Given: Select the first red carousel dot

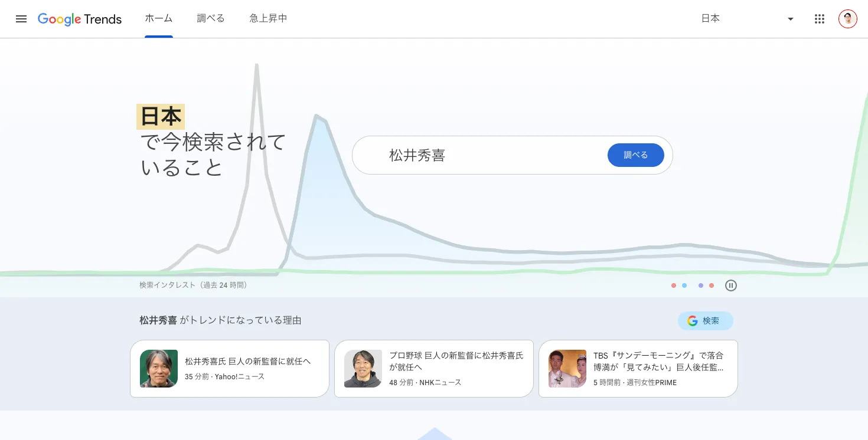Looking at the screenshot, I should pos(674,285).
